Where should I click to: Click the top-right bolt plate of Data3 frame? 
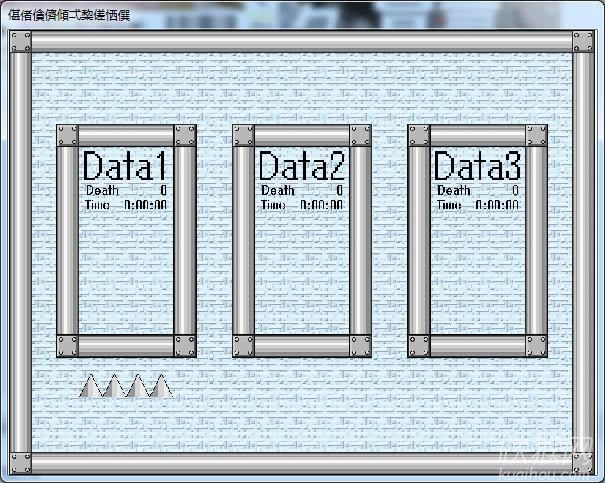coord(537,135)
